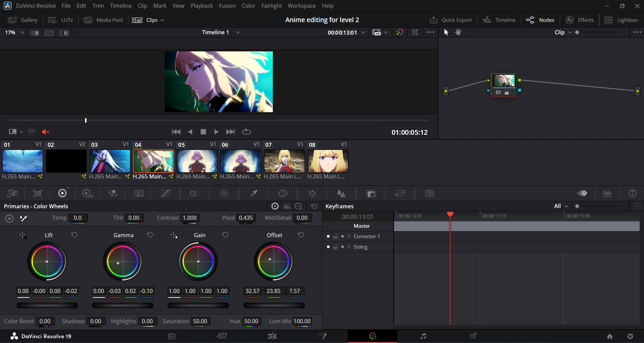Screen dimensions: 644x343
Task: Reset the Gamma wheel
Action: pyautogui.click(x=150, y=235)
